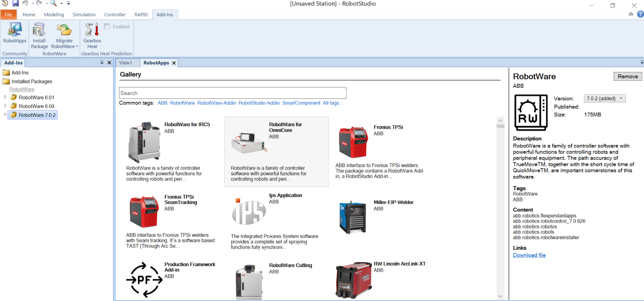Image resolution: width=644 pixels, height=301 pixels.
Task: Click the Gearbox Heat icon
Action: pyautogui.click(x=92, y=30)
